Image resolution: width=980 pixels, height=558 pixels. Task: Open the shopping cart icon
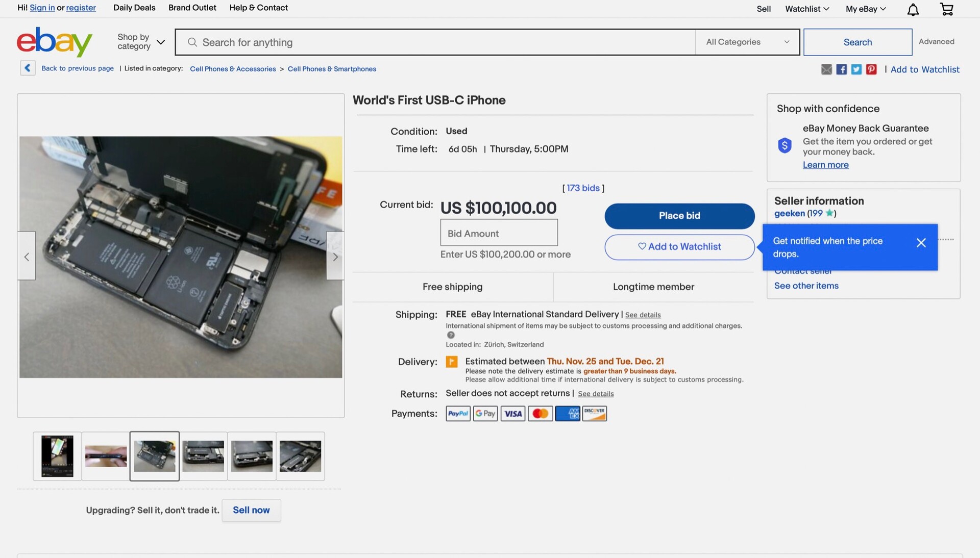click(946, 9)
